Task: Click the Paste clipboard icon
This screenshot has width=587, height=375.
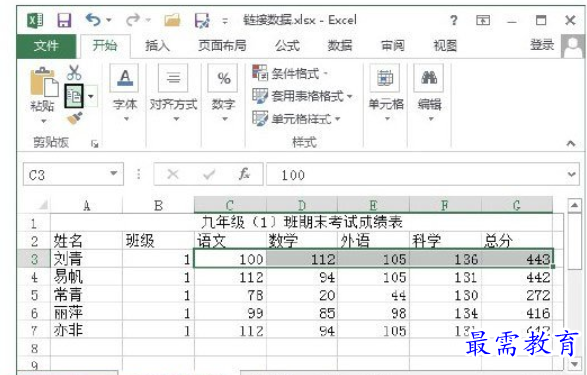Action: 44,82
